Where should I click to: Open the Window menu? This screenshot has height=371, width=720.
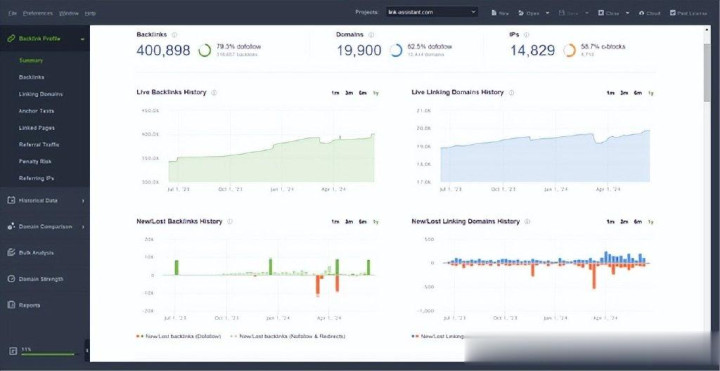pos(69,13)
